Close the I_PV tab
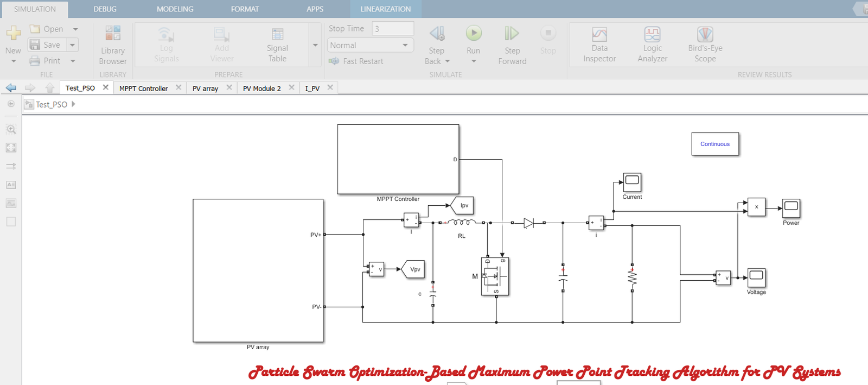This screenshot has width=868, height=385. pyautogui.click(x=330, y=87)
